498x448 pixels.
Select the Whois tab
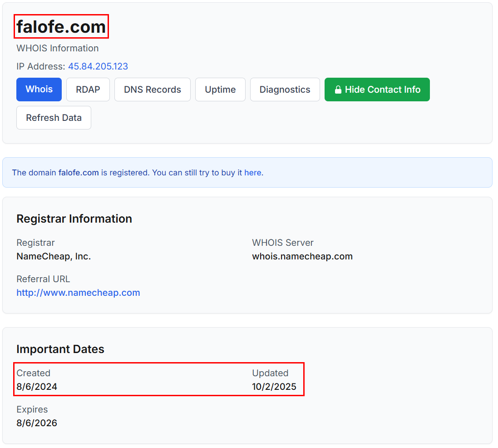coord(39,90)
